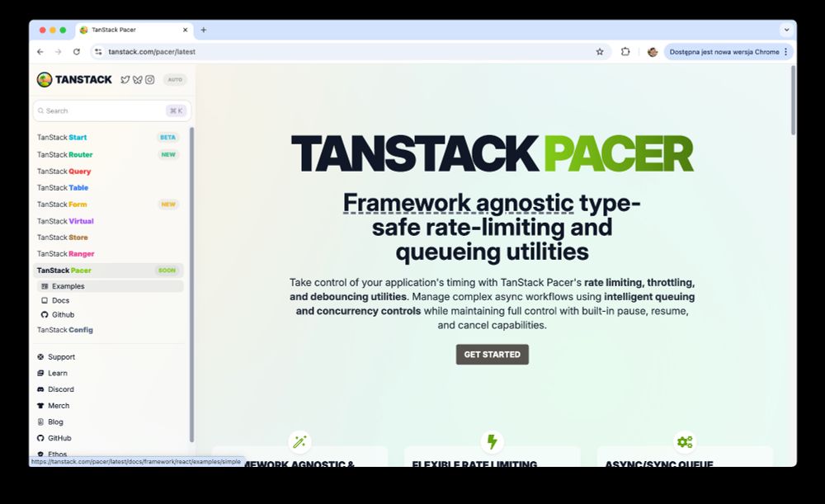Bookmark this page with star icon
This screenshot has height=504, width=825.
pos(599,52)
